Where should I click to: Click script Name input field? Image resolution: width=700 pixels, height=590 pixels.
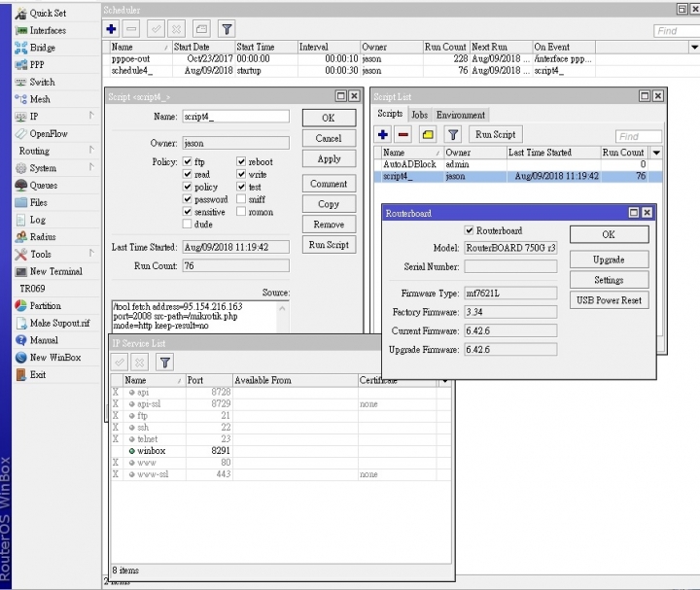[235, 117]
